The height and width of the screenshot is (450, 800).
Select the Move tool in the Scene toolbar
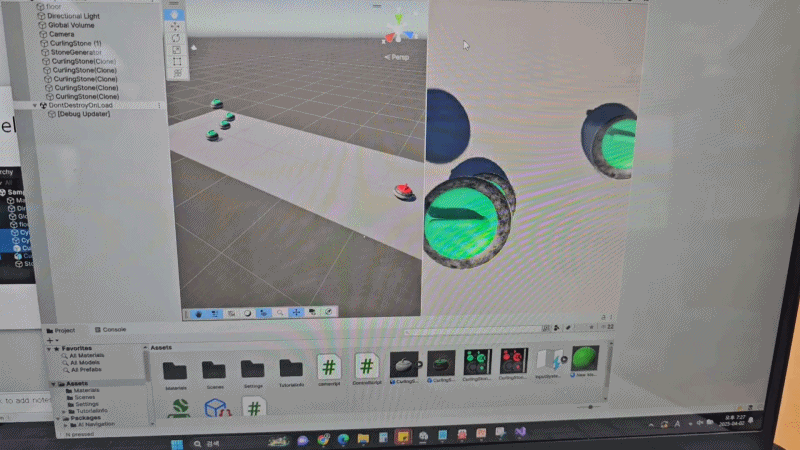(x=175, y=27)
